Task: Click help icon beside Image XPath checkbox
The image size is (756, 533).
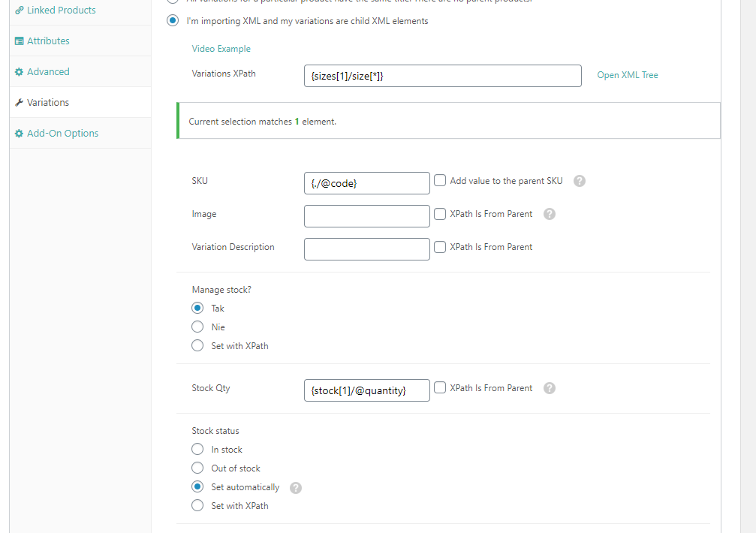Action: [x=550, y=214]
